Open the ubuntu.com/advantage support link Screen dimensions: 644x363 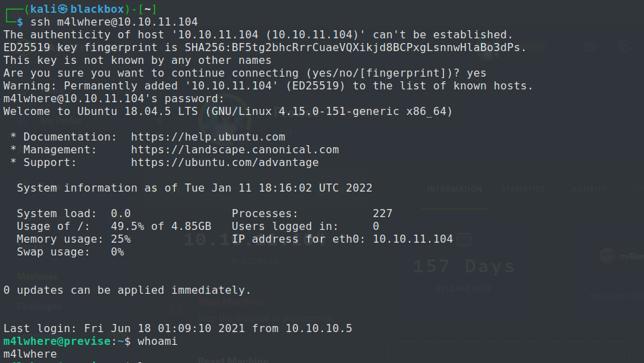click(x=225, y=162)
